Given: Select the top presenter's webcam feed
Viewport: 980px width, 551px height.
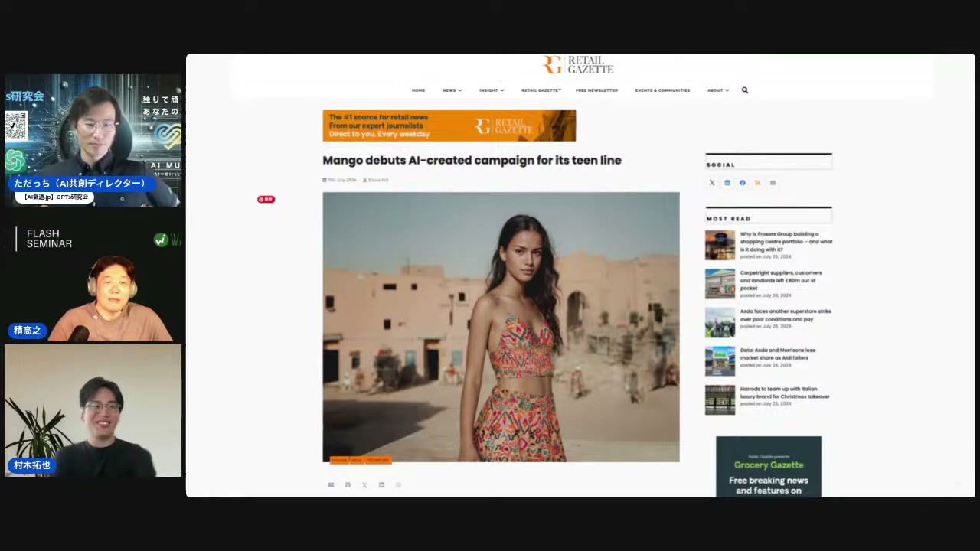Looking at the screenshot, I should (93, 140).
